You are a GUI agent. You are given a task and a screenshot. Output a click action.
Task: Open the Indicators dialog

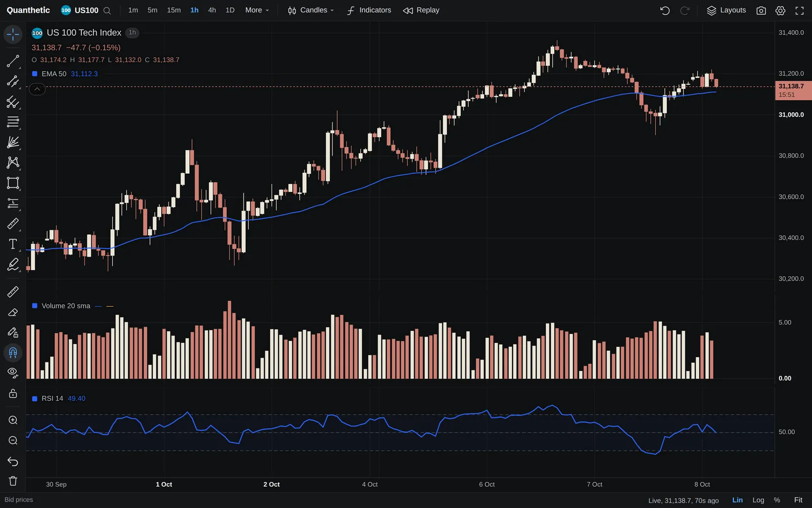coord(369,10)
